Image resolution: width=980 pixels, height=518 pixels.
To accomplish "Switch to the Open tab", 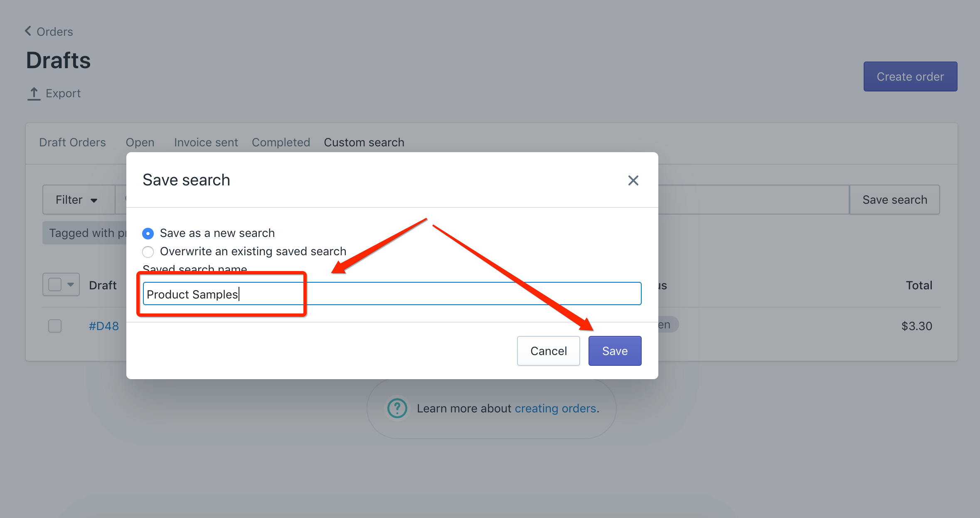I will (x=140, y=143).
